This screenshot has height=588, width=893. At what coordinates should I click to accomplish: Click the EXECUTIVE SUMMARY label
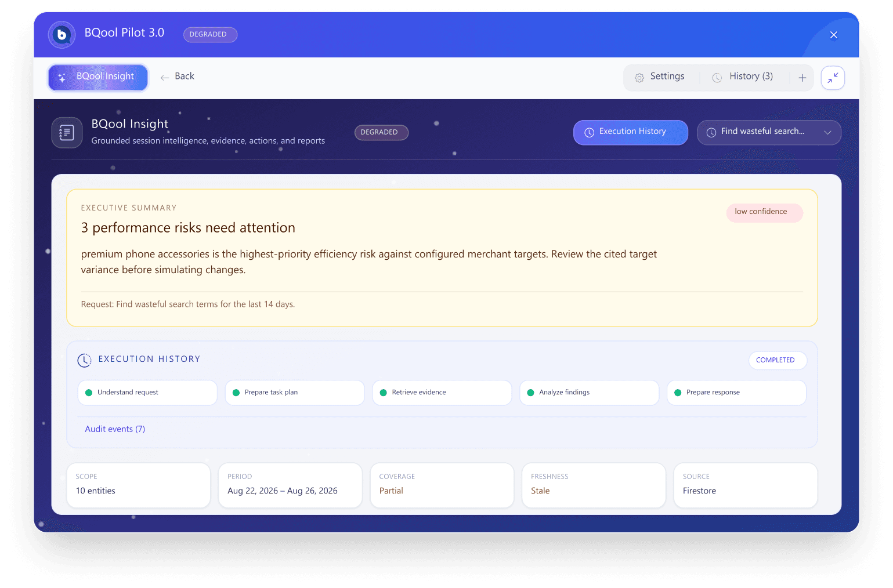129,208
